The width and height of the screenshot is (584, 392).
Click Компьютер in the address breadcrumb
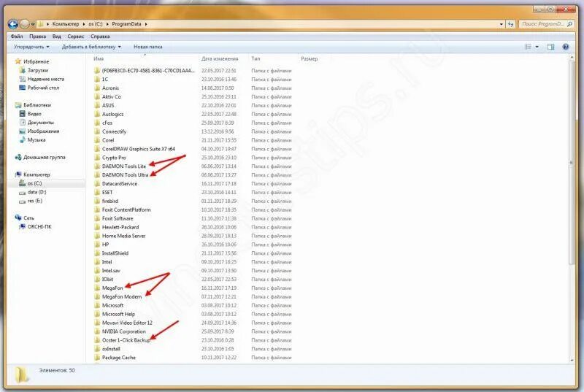pos(66,24)
